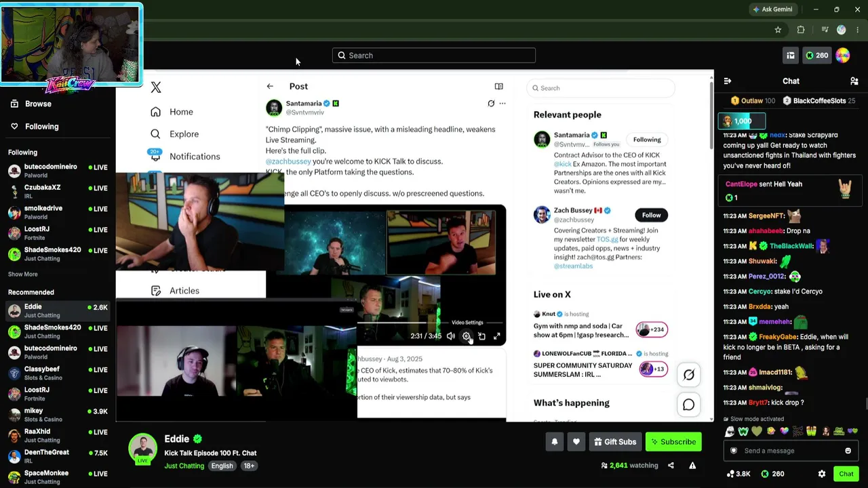Go back with the Post arrow
This screenshot has width=868, height=488.
pyautogui.click(x=270, y=87)
